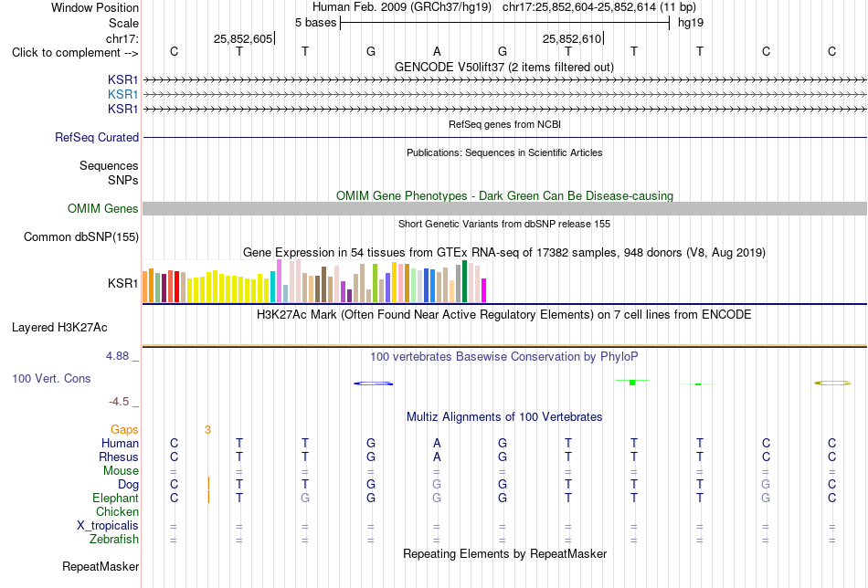Image resolution: width=868 pixels, height=588 pixels.
Task: Select the 'Rhesus' species label
Action: [119, 457]
